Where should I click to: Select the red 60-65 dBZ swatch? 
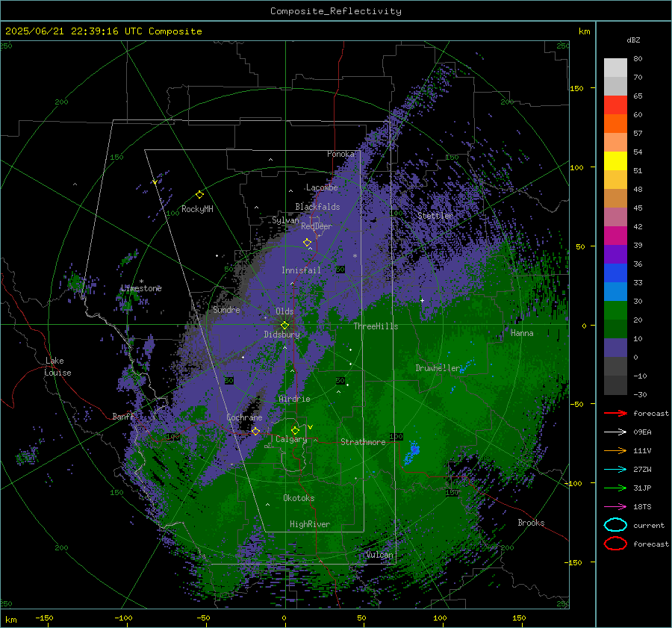(x=615, y=105)
